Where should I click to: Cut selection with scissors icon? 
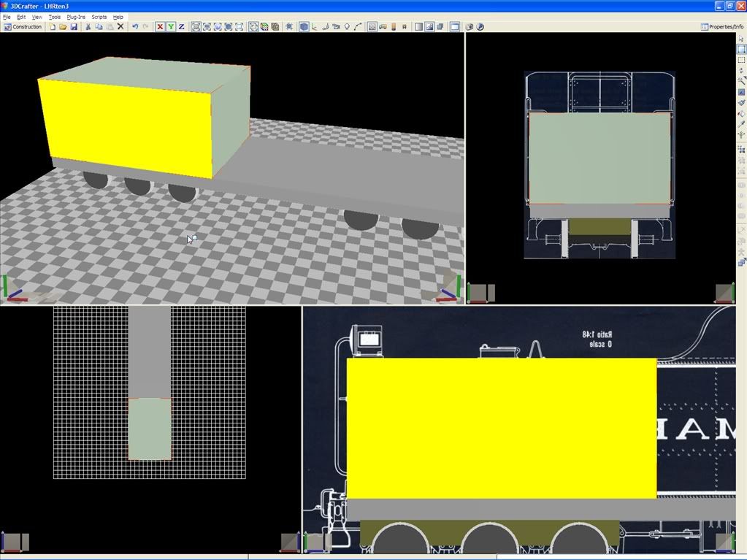tap(88, 27)
